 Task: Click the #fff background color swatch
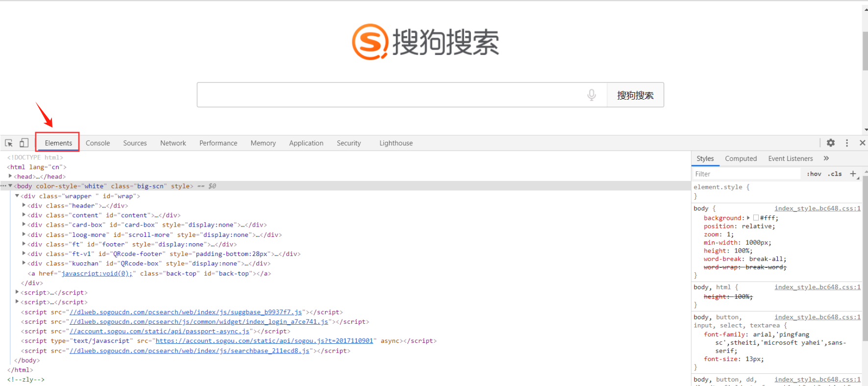tap(756, 218)
